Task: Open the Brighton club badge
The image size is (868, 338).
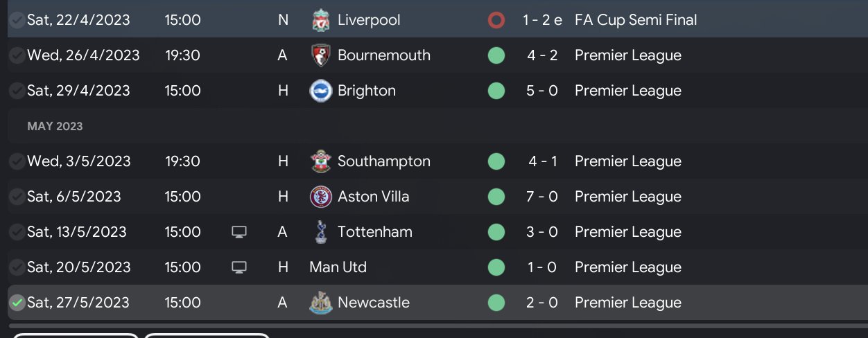Action: (x=320, y=91)
